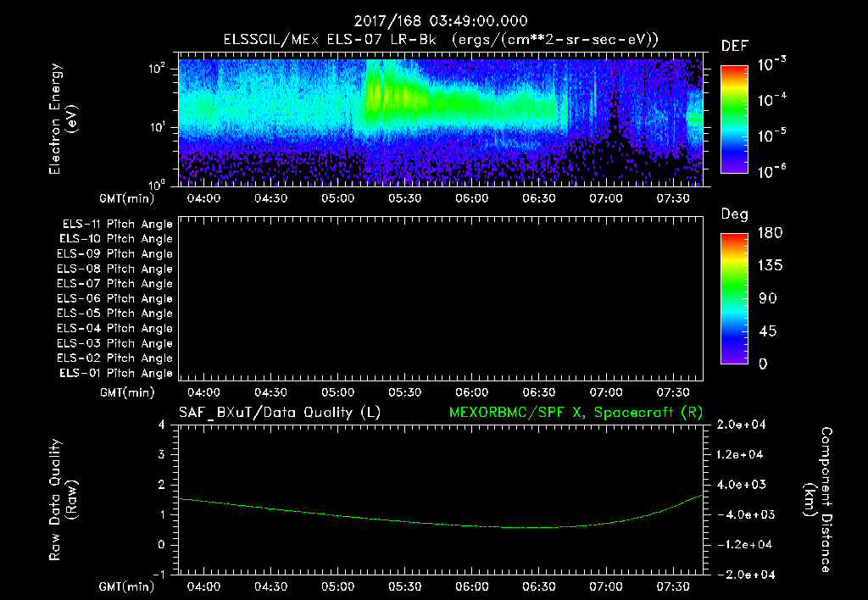Select the SAF_BXuT/Data Quality (L) title

(x=280, y=413)
